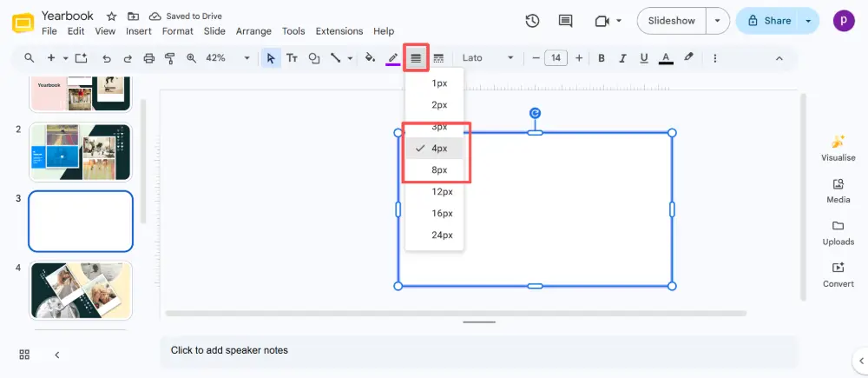The width and height of the screenshot is (868, 378).
Task: Undo the last action
Action: point(106,58)
